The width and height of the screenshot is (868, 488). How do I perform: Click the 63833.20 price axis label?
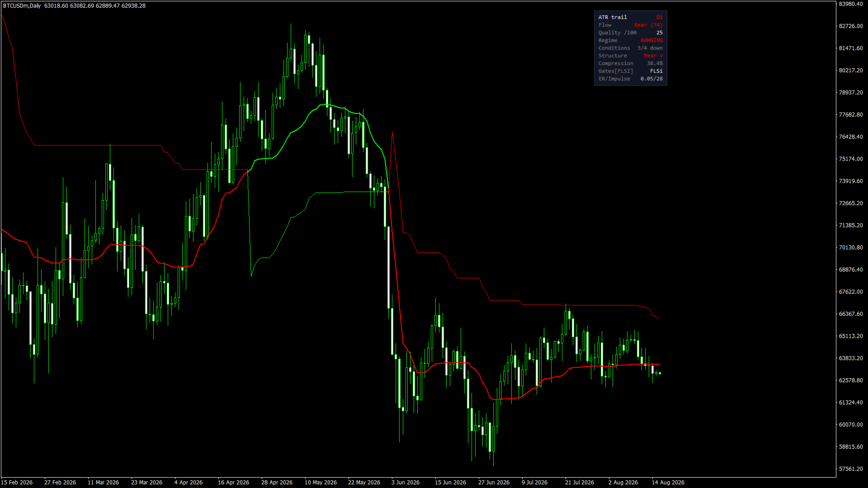point(851,358)
